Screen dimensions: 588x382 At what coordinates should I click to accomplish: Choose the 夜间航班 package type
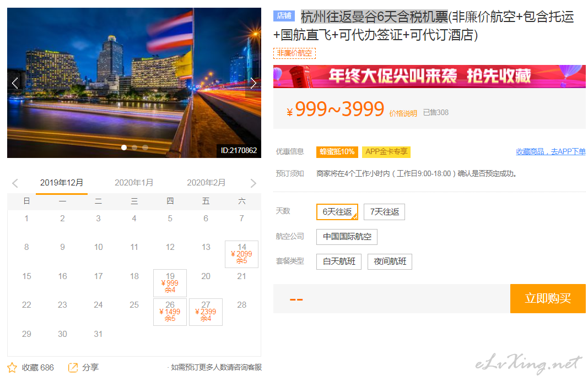tap(390, 261)
